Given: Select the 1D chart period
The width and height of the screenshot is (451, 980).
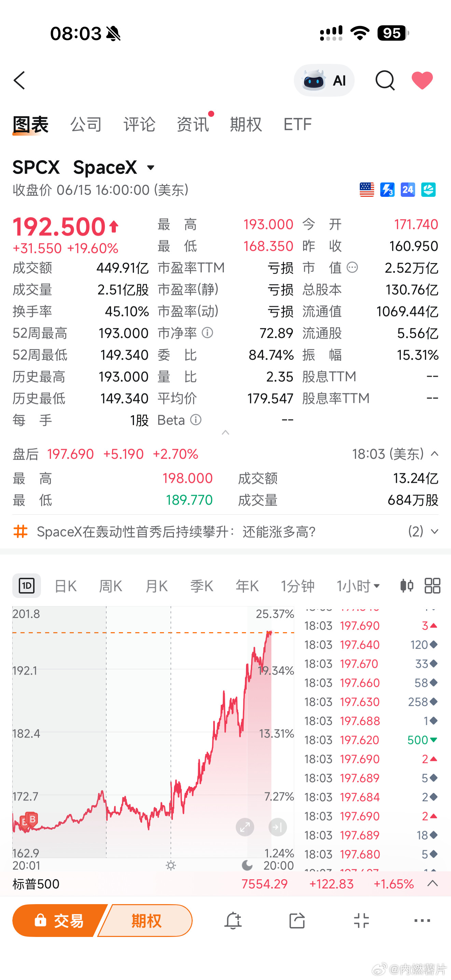Looking at the screenshot, I should tap(27, 585).
